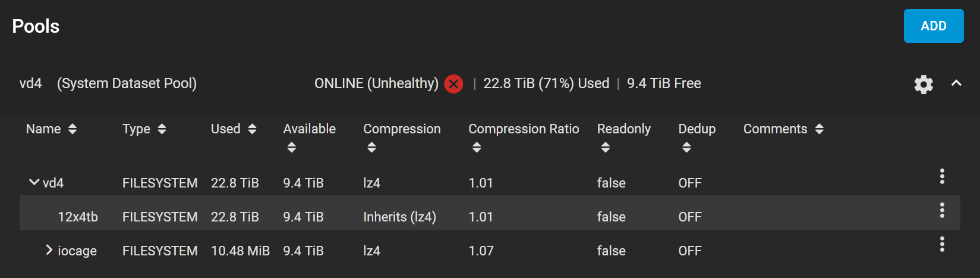Sort by Comments column arrows
The image size is (980, 278).
pos(820,129)
